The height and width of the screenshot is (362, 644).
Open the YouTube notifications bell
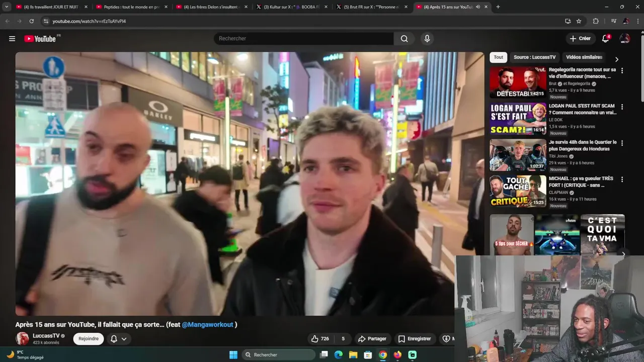click(x=606, y=39)
